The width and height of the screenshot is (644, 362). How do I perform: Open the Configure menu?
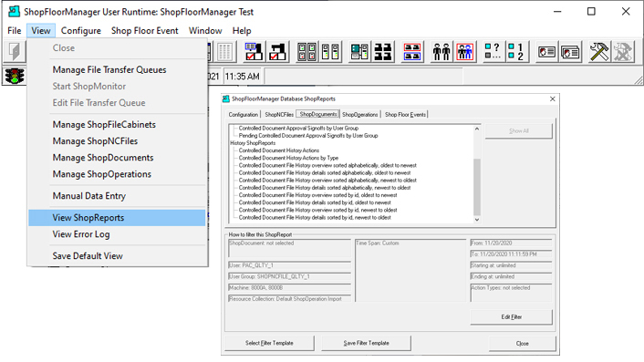(x=81, y=31)
